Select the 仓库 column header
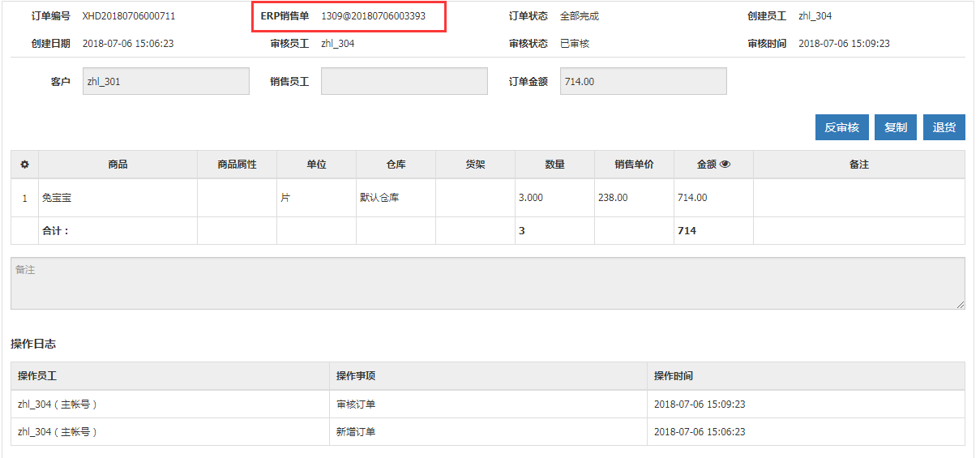The height and width of the screenshot is (458, 980). click(396, 165)
